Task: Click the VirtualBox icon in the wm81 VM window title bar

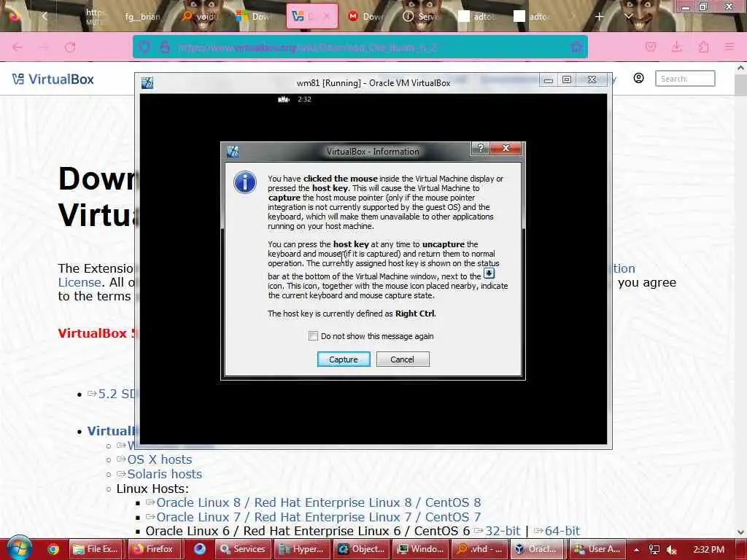Action: pyautogui.click(x=147, y=83)
